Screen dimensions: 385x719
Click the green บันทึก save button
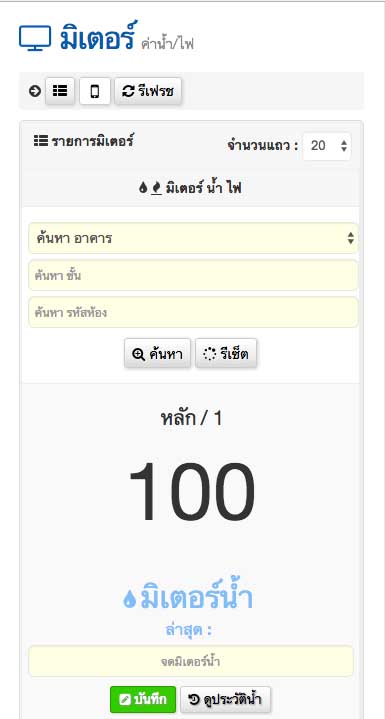143,699
